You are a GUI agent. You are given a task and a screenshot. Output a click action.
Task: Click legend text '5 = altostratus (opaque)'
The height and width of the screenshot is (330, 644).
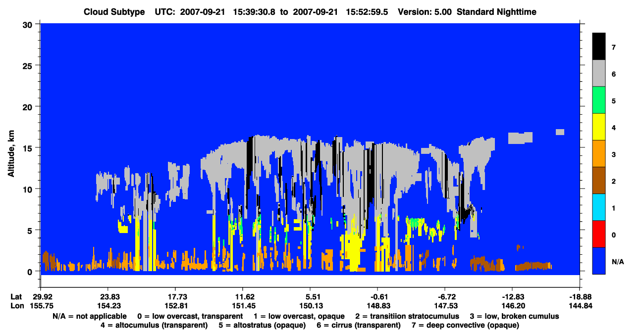tap(262, 325)
